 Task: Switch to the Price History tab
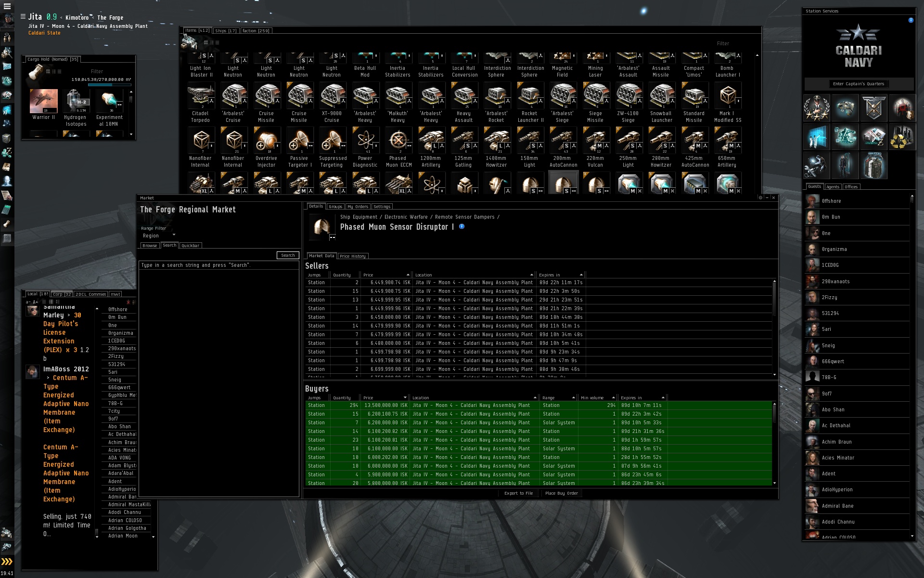tap(352, 256)
